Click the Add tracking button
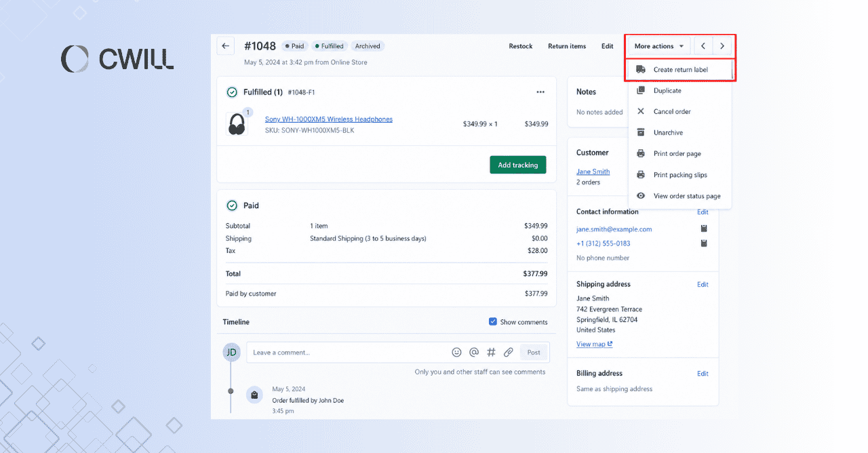Viewport: 868px width, 453px height. point(517,165)
